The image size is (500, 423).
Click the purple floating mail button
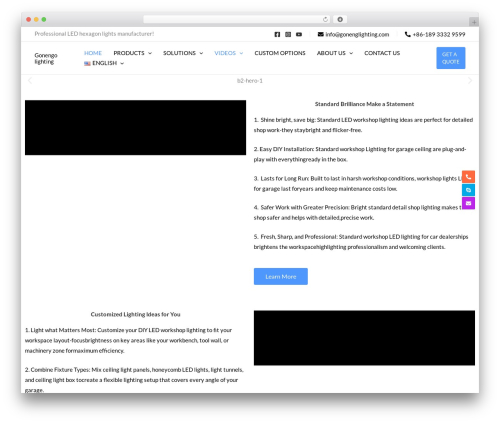[x=468, y=203]
